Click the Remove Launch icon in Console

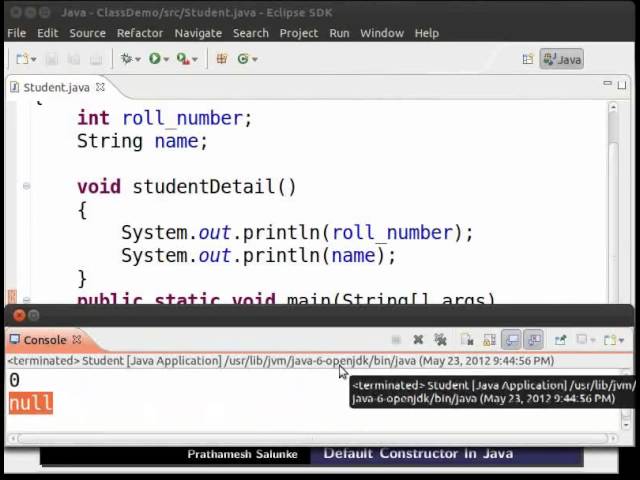(x=418, y=340)
